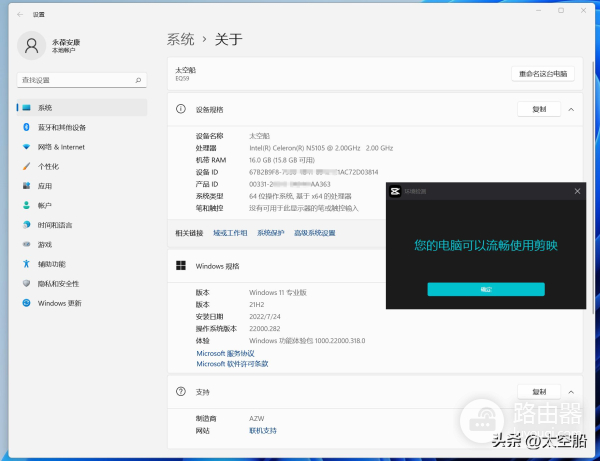The width and height of the screenshot is (600, 461).
Task: Click the 时间和语言 globe icon
Action: [26, 225]
